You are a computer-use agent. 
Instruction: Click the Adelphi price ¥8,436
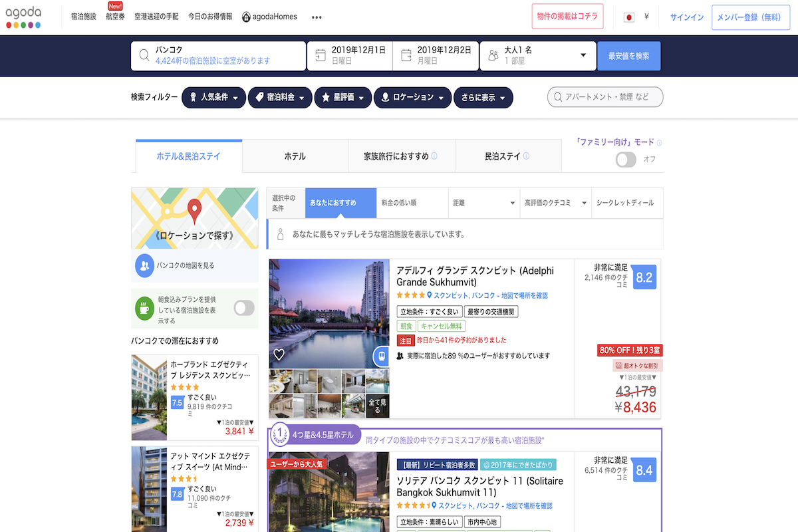pos(635,407)
